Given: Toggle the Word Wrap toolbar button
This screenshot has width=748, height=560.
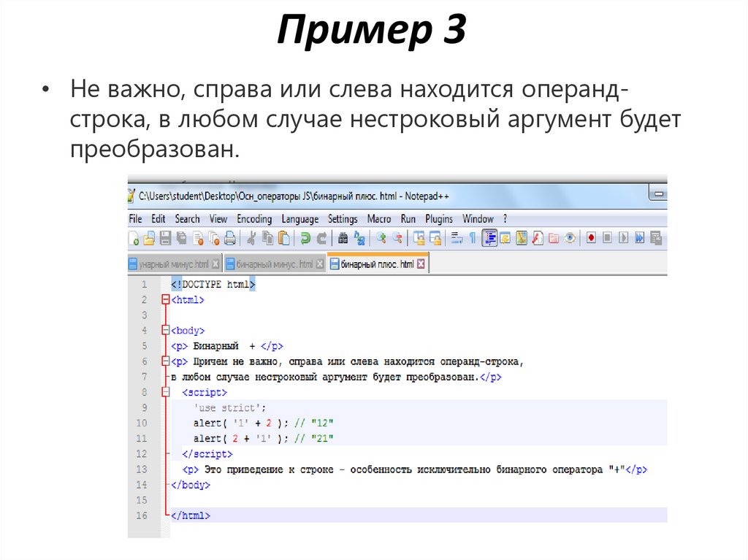Looking at the screenshot, I should pyautogui.click(x=457, y=238).
